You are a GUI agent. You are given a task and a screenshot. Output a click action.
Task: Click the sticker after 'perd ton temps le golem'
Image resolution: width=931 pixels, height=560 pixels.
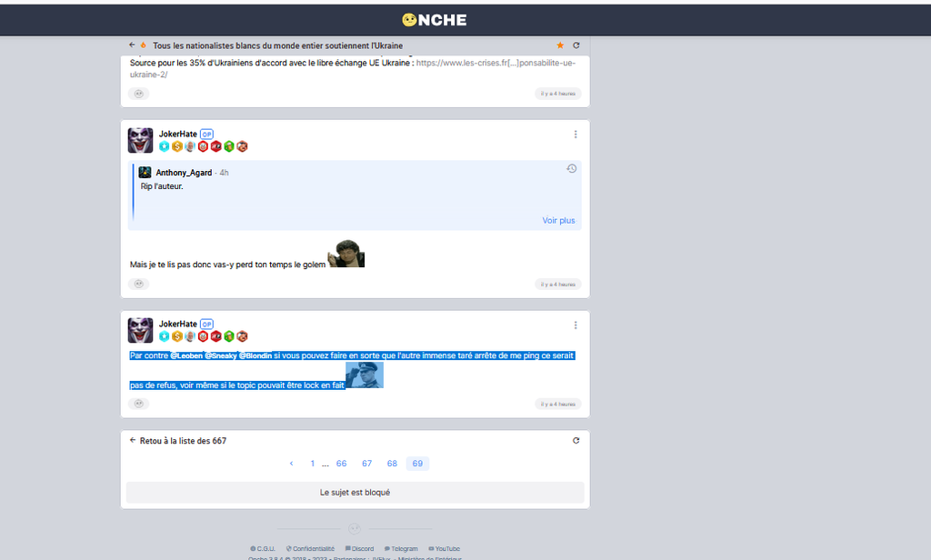coord(346,254)
